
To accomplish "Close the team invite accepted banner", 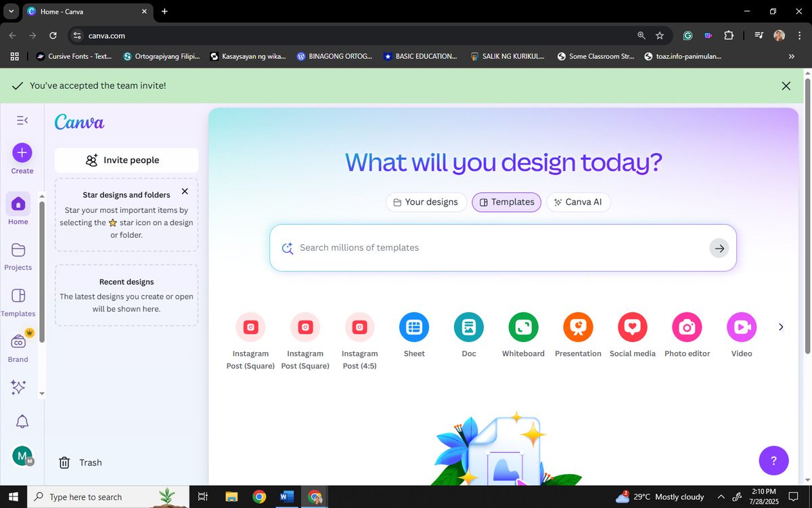I will [x=786, y=86].
